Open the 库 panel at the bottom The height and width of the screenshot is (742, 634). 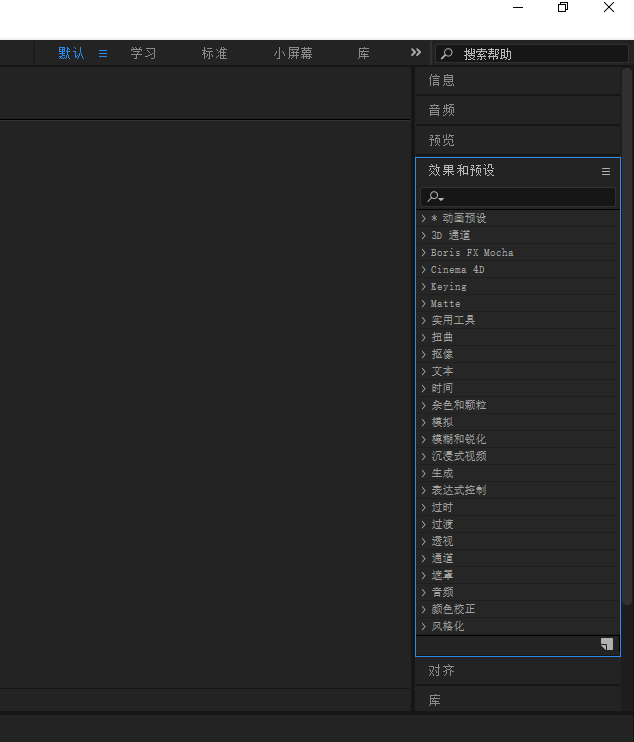(435, 700)
